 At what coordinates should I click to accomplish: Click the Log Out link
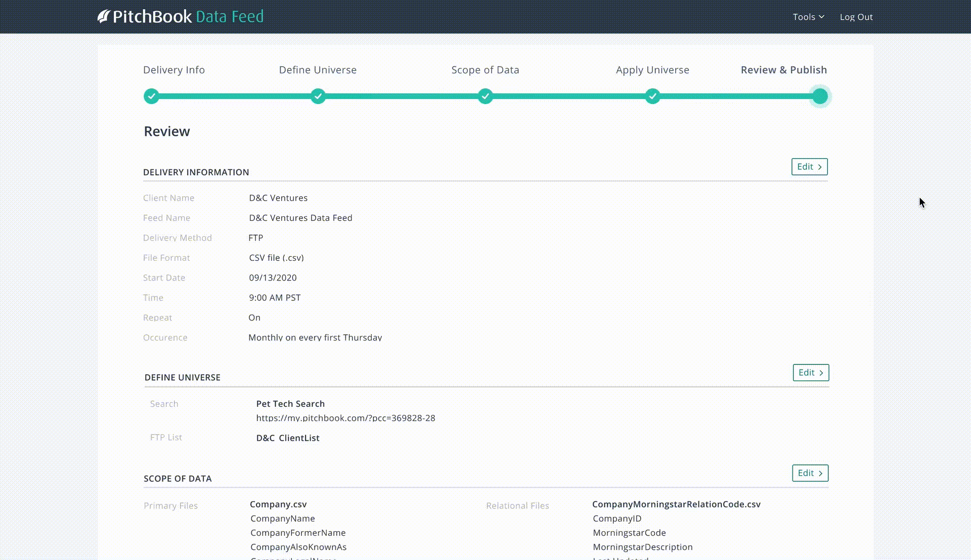click(856, 17)
